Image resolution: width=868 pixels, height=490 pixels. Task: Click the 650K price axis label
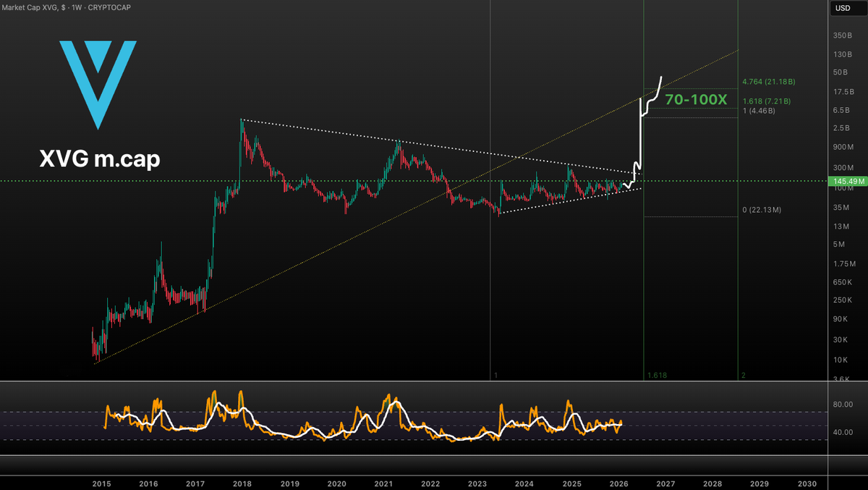coord(843,282)
